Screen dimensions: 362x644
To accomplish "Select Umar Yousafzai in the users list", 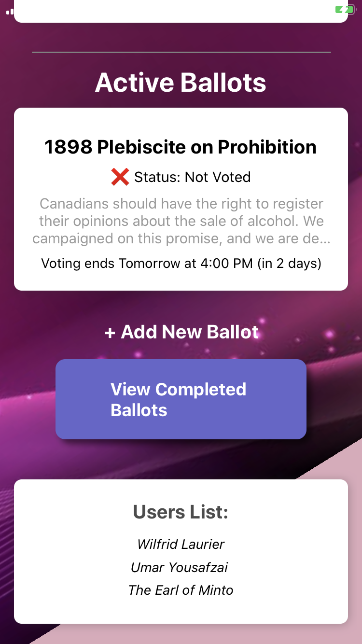I will click(180, 567).
